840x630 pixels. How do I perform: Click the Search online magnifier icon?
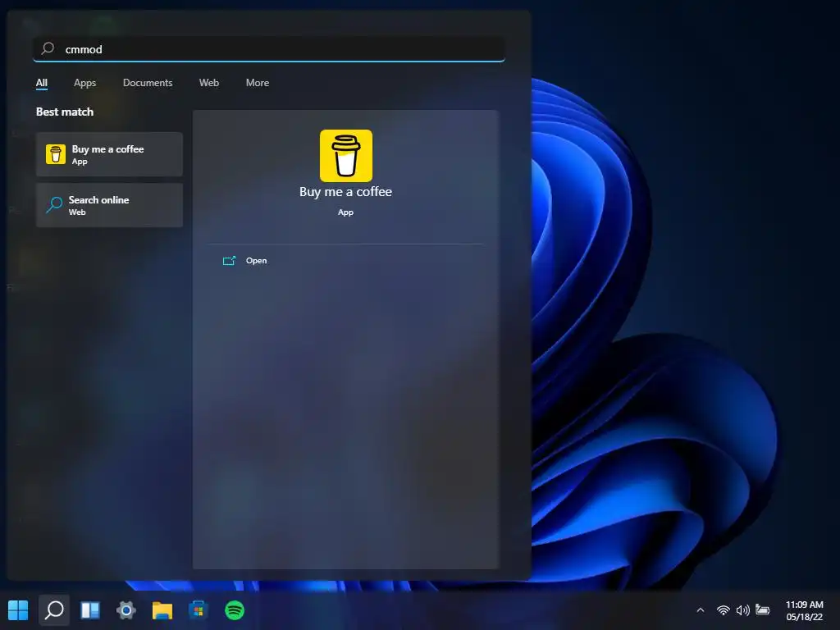tap(54, 204)
